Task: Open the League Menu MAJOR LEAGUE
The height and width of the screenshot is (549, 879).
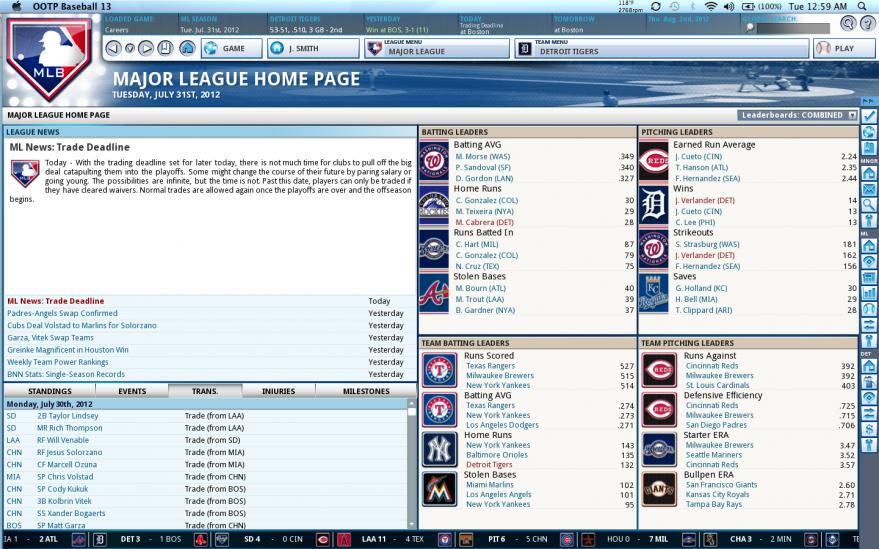Action: tap(437, 48)
